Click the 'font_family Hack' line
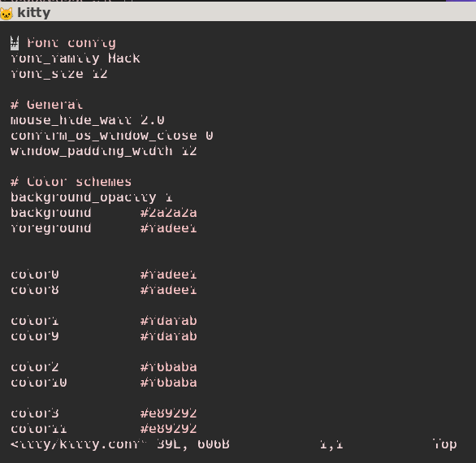 point(76,58)
